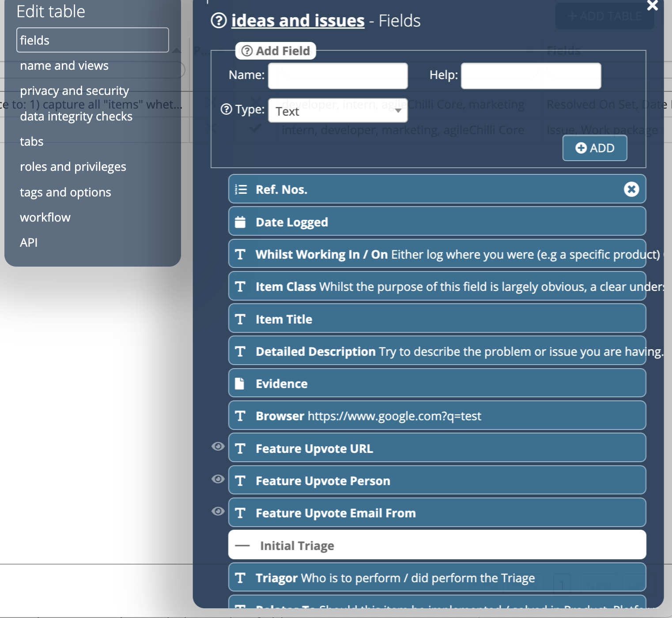Screen dimensions: 672x618
Task: Click the question mark icon in Add Field
Action: [247, 51]
